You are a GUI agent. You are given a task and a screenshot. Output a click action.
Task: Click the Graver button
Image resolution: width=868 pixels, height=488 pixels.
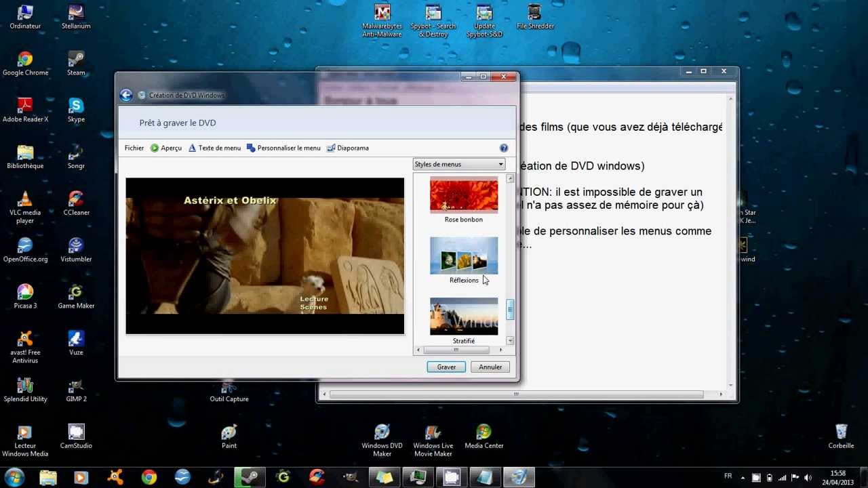[x=446, y=367]
